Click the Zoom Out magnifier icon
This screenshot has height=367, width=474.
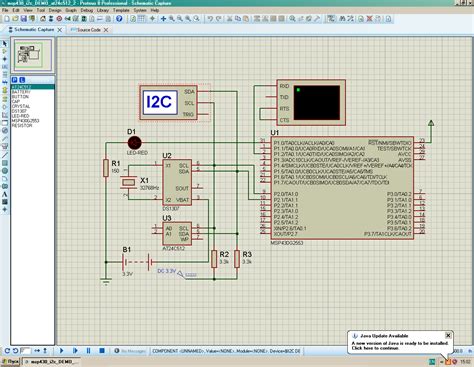180,19
